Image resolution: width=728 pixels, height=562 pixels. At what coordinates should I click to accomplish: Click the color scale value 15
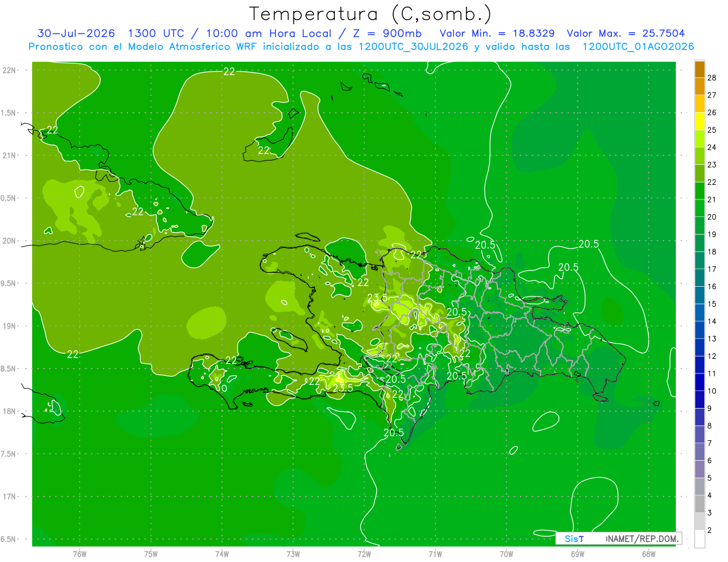pyautogui.click(x=712, y=304)
